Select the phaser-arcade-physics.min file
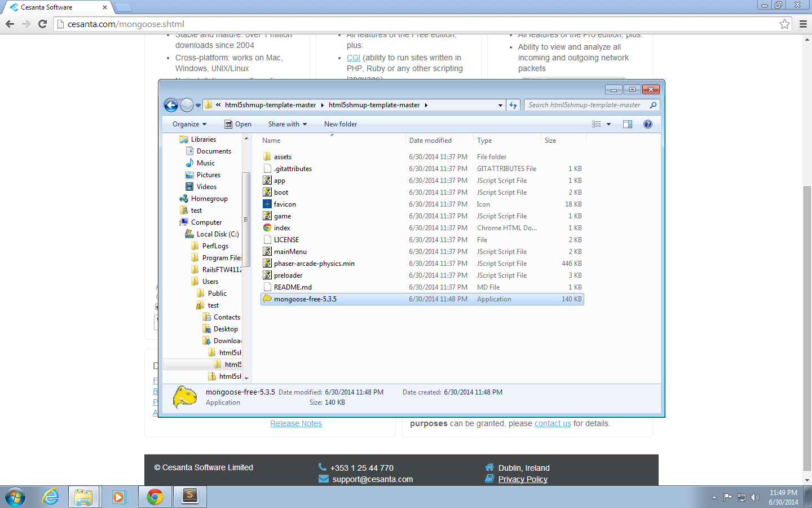 (x=314, y=264)
